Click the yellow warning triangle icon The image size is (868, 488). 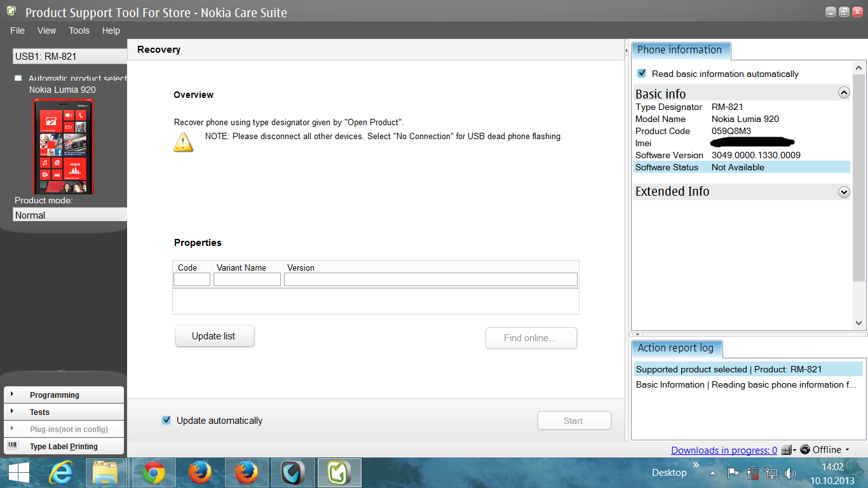click(183, 142)
